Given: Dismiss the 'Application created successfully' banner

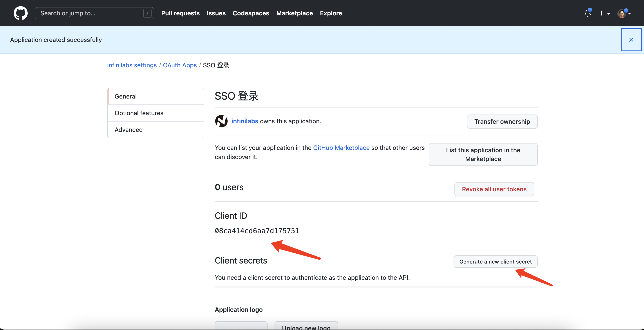Looking at the screenshot, I should (631, 39).
